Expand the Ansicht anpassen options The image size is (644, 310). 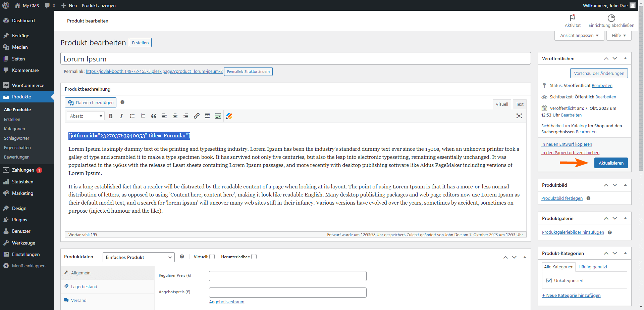pos(579,35)
